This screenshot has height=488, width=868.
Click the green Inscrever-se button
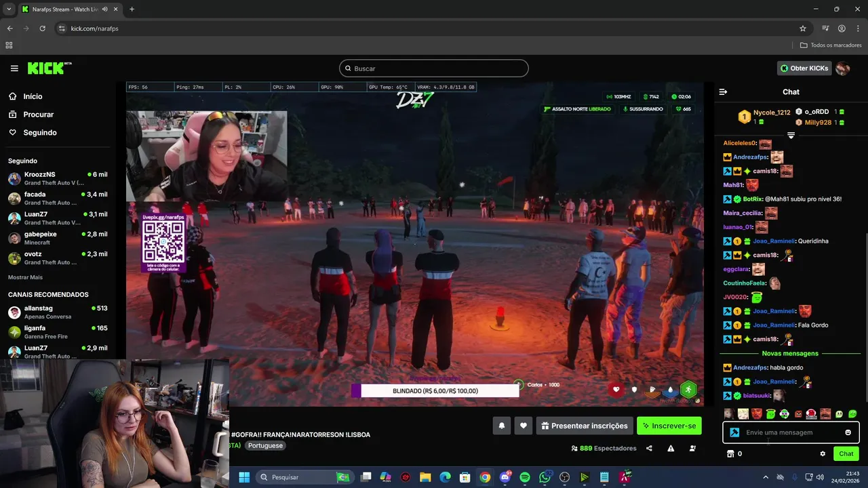[x=669, y=426]
